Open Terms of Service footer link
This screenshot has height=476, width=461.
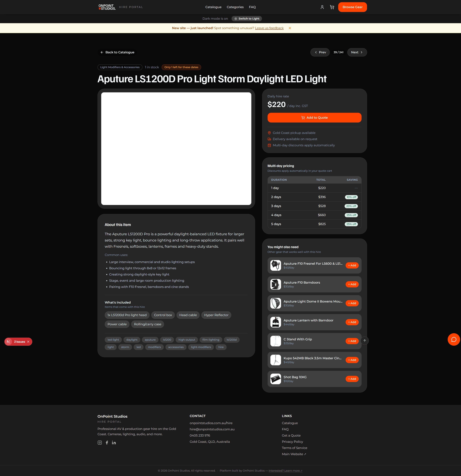(294, 448)
